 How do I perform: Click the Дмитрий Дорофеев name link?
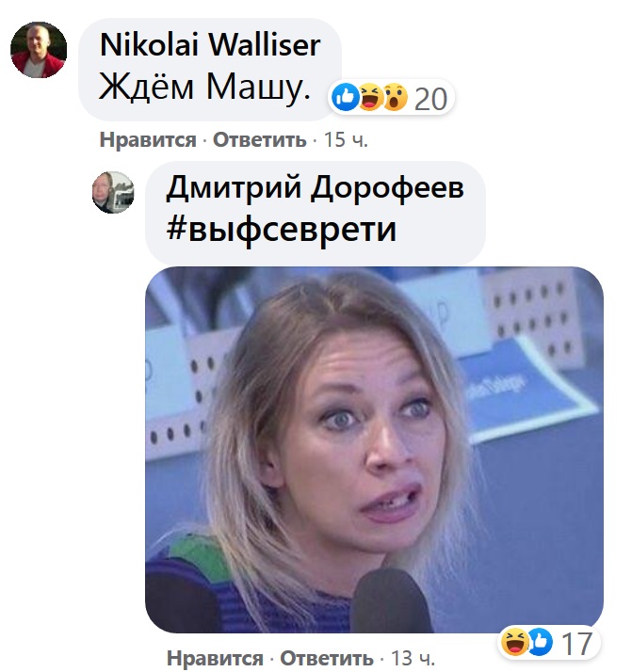(x=316, y=187)
